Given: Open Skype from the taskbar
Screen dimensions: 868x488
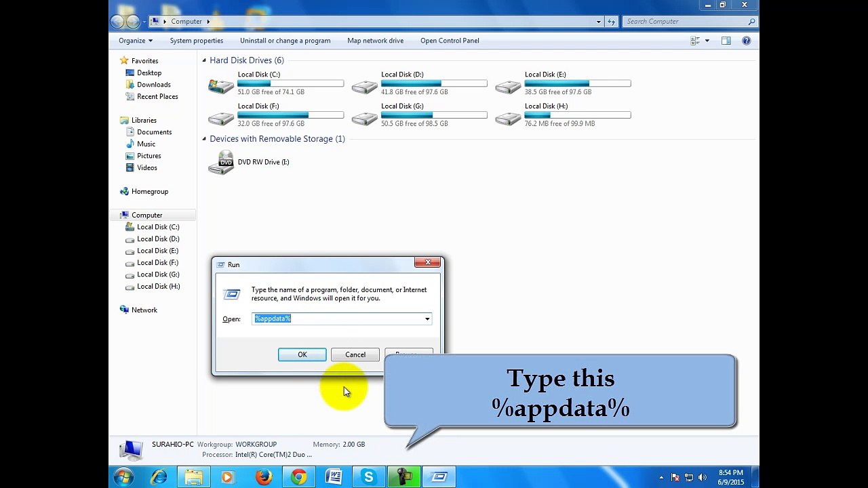Looking at the screenshot, I should pyautogui.click(x=369, y=477).
